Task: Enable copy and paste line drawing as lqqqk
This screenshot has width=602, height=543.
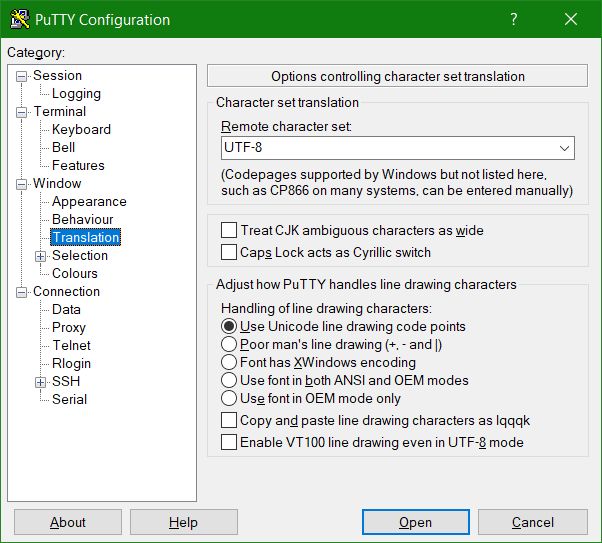Action: [x=229, y=420]
